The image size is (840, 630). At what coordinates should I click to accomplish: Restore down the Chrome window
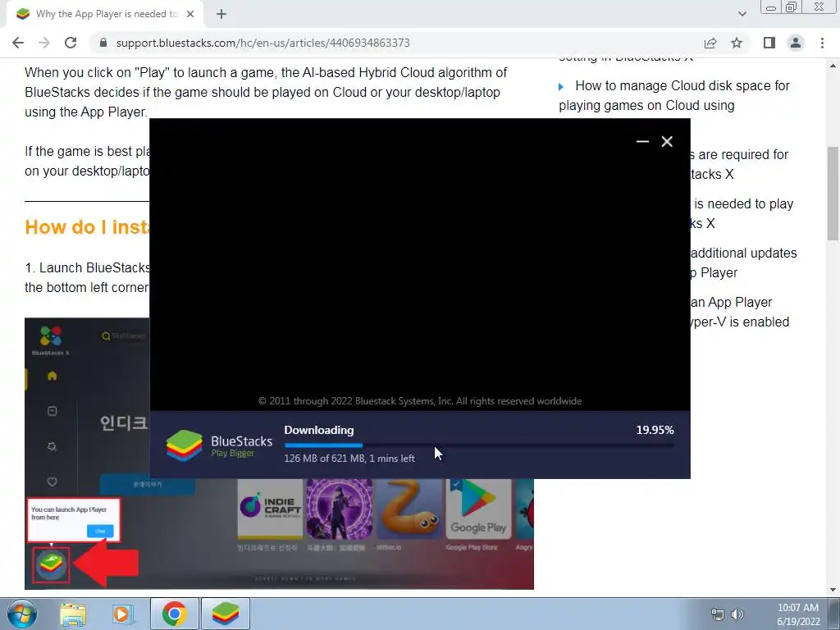(x=791, y=7)
